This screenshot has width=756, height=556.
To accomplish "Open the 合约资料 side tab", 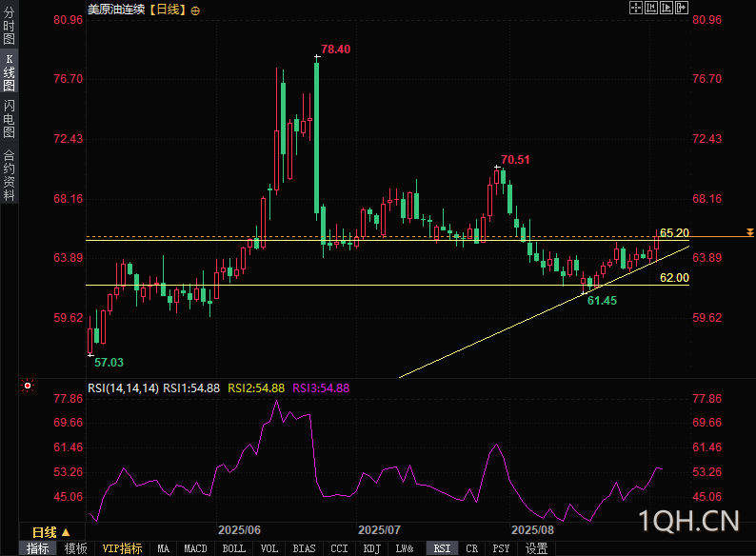I will point(9,175).
